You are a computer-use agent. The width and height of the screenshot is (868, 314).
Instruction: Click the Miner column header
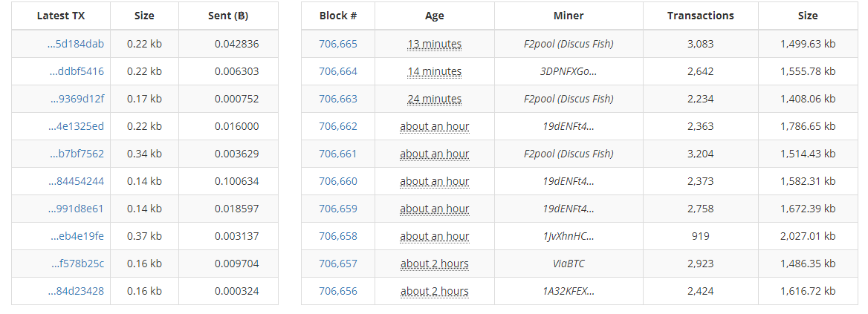569,16
